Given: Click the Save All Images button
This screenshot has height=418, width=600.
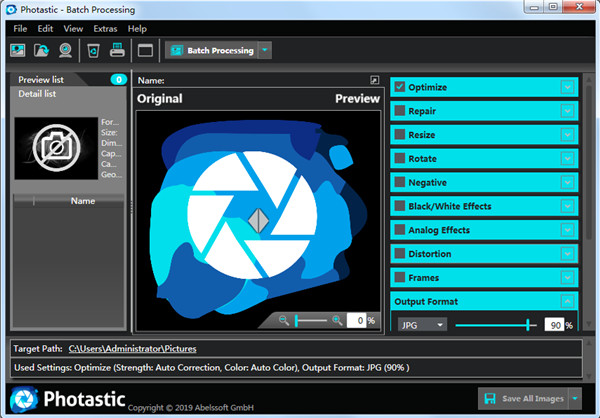Looking at the screenshot, I should [523, 399].
